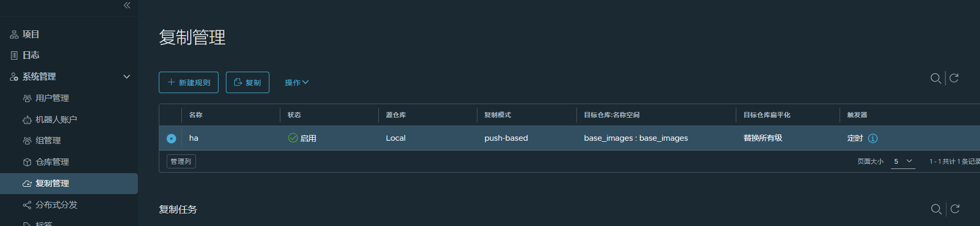The height and width of the screenshot is (226, 980).
Task: Click the 管理列 manage columns button
Action: point(181,162)
